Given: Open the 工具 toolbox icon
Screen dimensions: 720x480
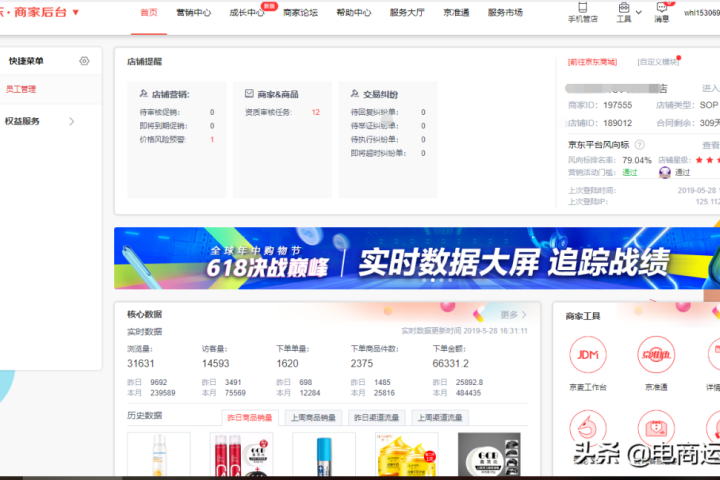Looking at the screenshot, I should (624, 7).
